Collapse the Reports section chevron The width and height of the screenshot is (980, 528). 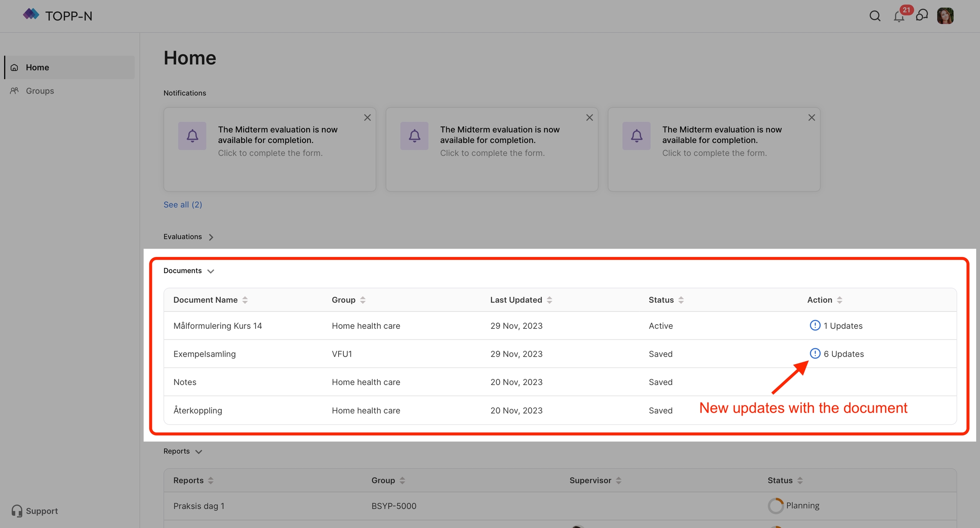pos(199,451)
